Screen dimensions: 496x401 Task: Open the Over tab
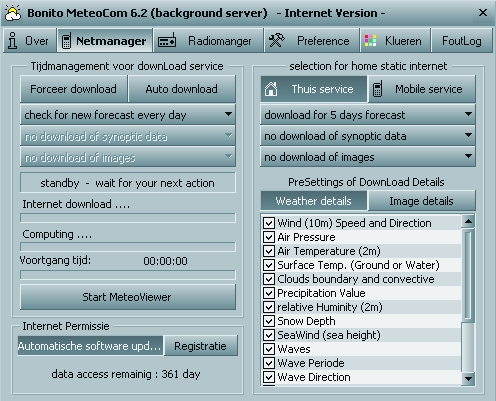click(29, 41)
